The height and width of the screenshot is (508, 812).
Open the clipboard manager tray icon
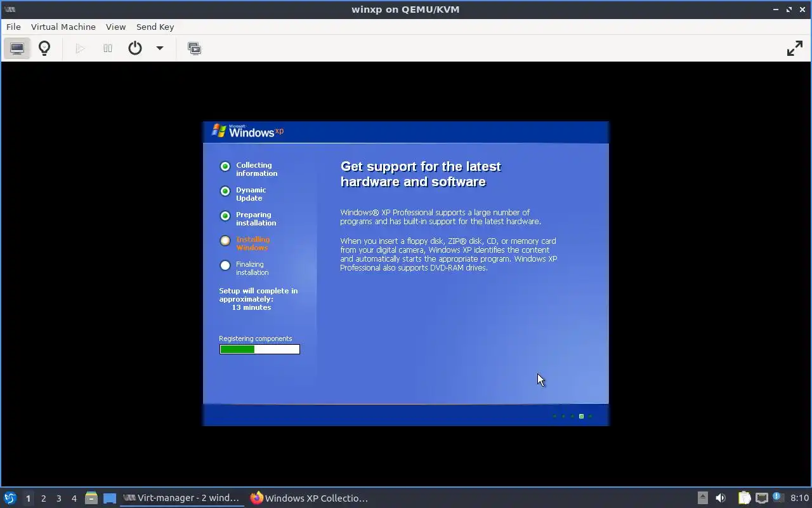744,498
